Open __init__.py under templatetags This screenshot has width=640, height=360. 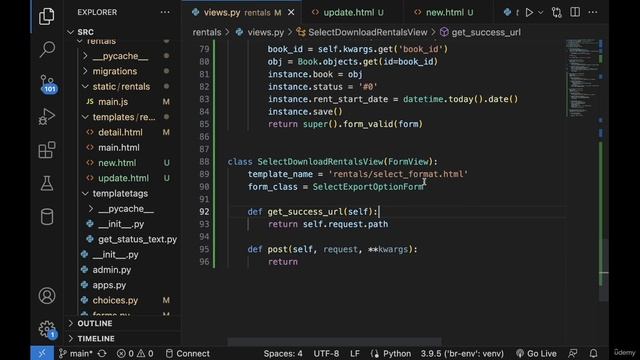tap(121, 224)
